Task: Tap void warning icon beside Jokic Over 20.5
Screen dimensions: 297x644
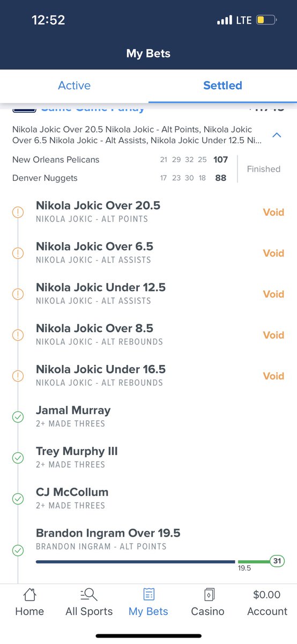Action: click(18, 212)
